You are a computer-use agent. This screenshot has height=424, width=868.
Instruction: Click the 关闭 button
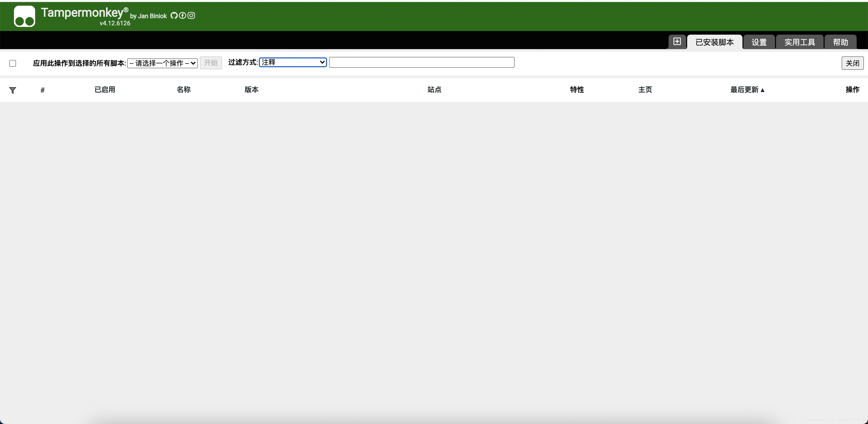pos(852,63)
